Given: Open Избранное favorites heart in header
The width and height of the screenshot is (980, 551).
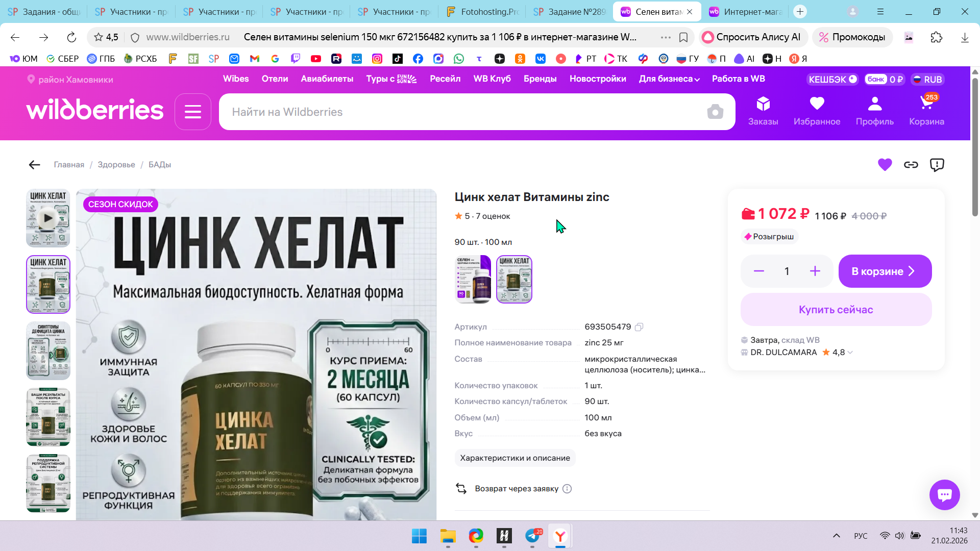Looking at the screenshot, I should [817, 110].
